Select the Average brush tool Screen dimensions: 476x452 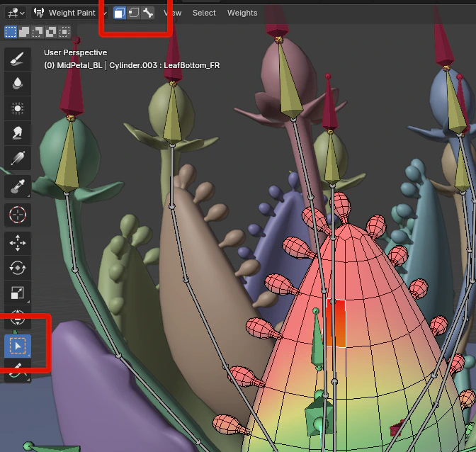point(18,108)
